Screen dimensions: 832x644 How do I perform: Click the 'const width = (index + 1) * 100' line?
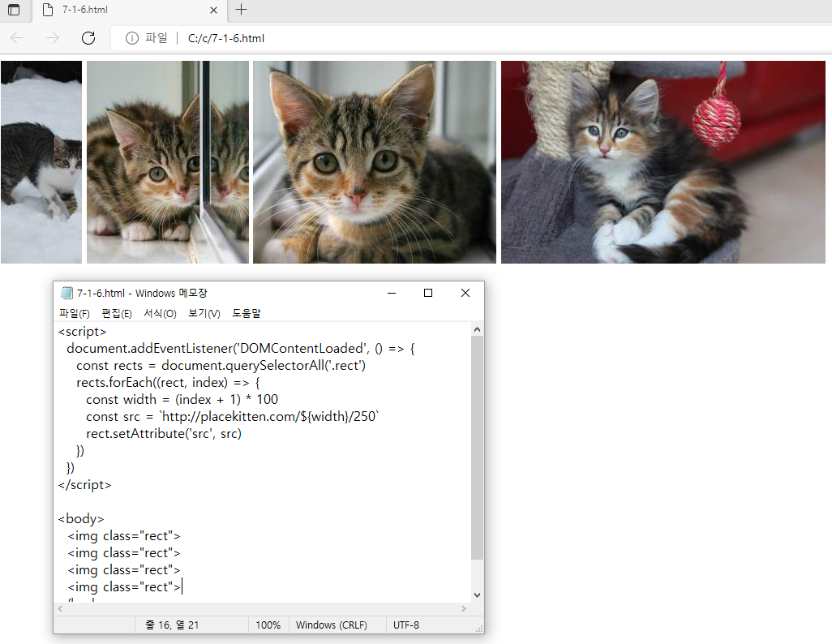pyautogui.click(x=182, y=399)
